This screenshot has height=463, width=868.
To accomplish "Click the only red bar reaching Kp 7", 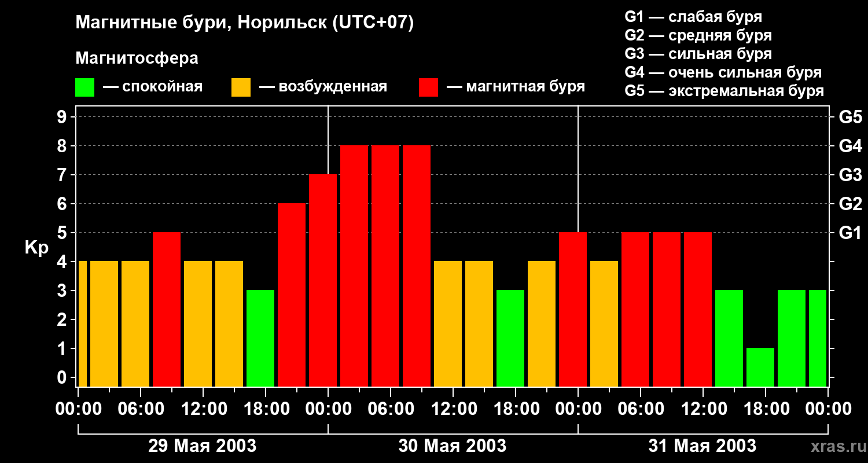I will point(323,280).
